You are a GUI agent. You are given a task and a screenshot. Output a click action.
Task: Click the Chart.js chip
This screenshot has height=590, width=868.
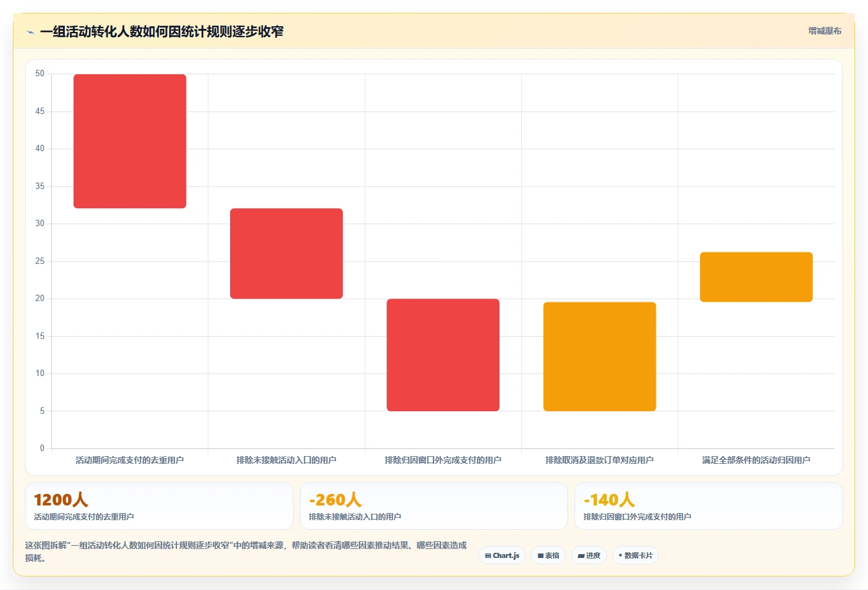click(x=502, y=555)
